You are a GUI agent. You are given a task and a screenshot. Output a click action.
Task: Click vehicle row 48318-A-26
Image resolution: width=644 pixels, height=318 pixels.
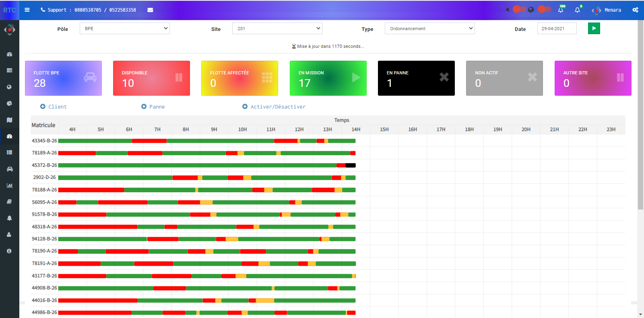coord(44,227)
